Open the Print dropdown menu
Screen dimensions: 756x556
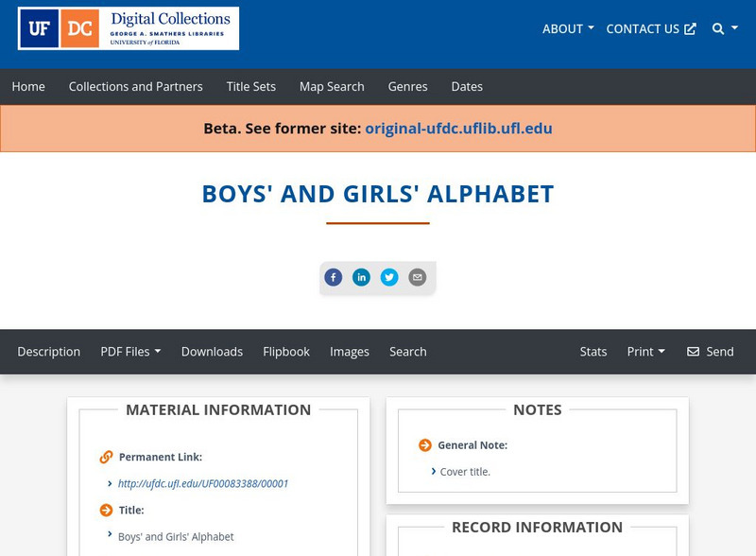tap(646, 351)
